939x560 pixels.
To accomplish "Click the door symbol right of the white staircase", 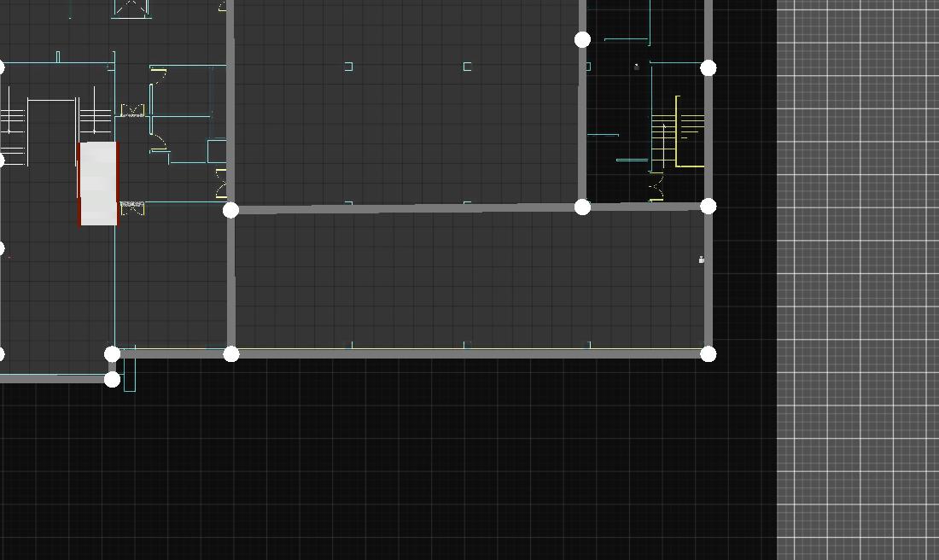I will 132,112.
